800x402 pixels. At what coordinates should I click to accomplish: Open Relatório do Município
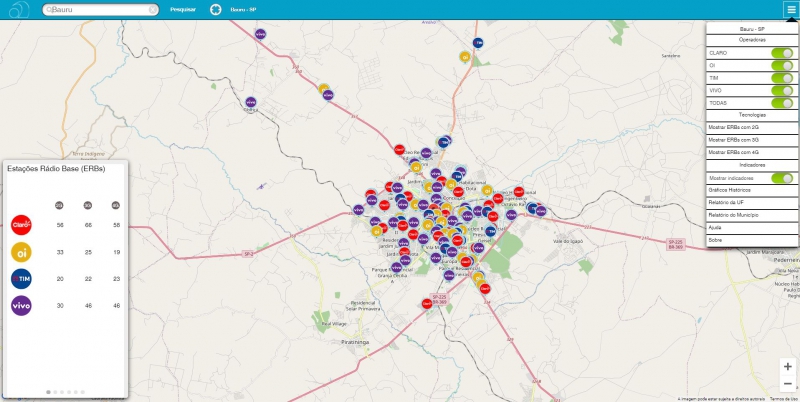tap(752, 215)
